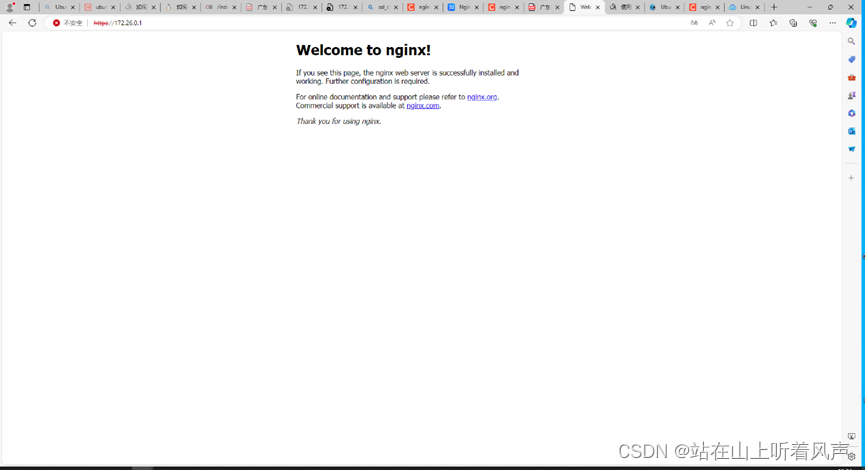
Task: Open the translate page icon
Action: click(694, 23)
